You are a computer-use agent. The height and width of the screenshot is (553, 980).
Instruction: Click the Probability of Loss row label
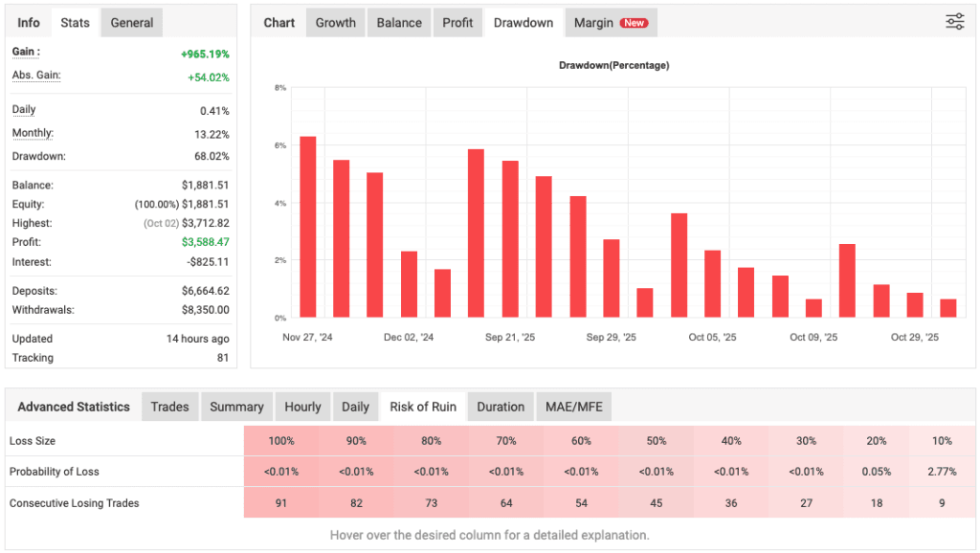coord(55,472)
